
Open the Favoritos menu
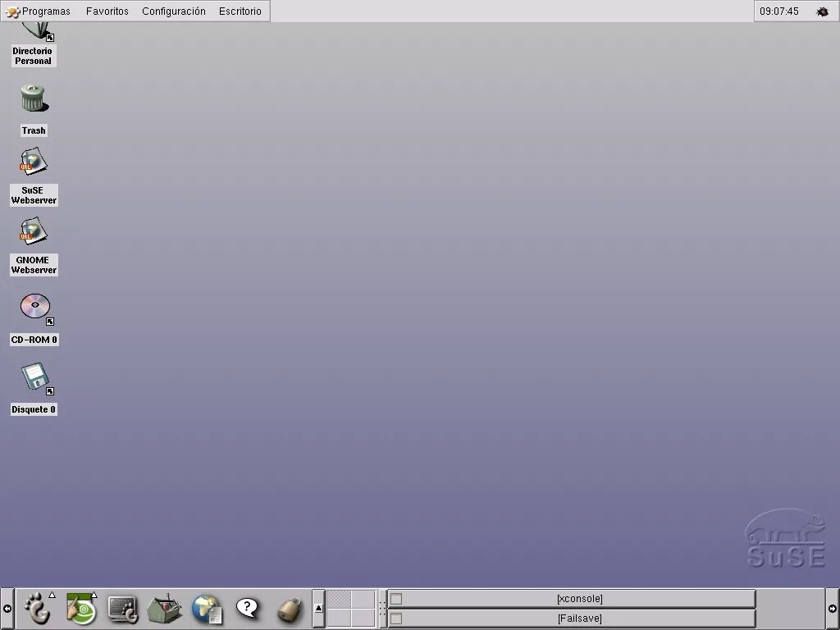[107, 11]
